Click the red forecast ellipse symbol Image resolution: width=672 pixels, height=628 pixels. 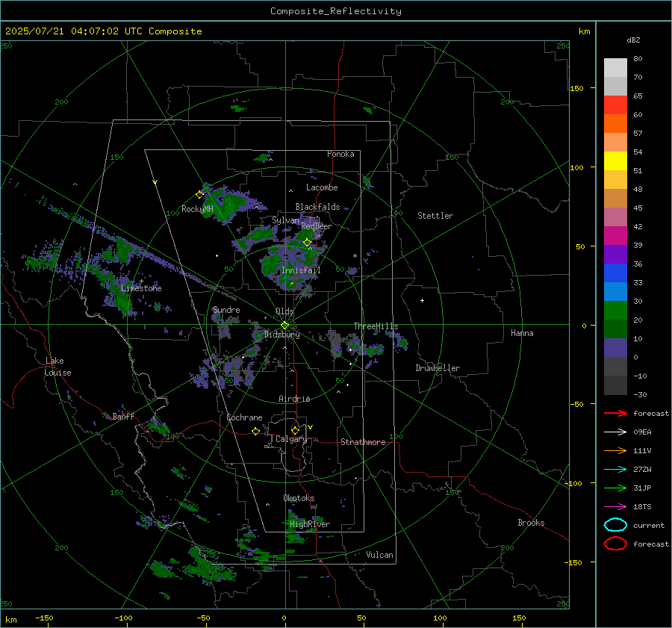point(615,544)
